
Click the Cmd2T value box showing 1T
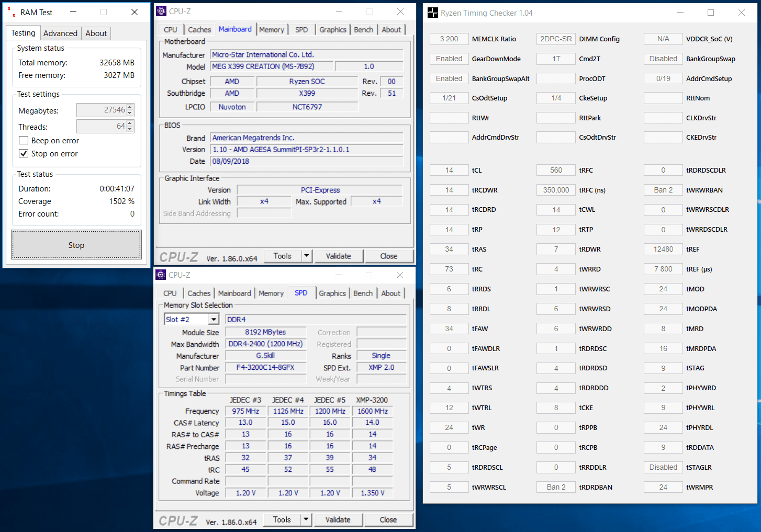click(556, 59)
